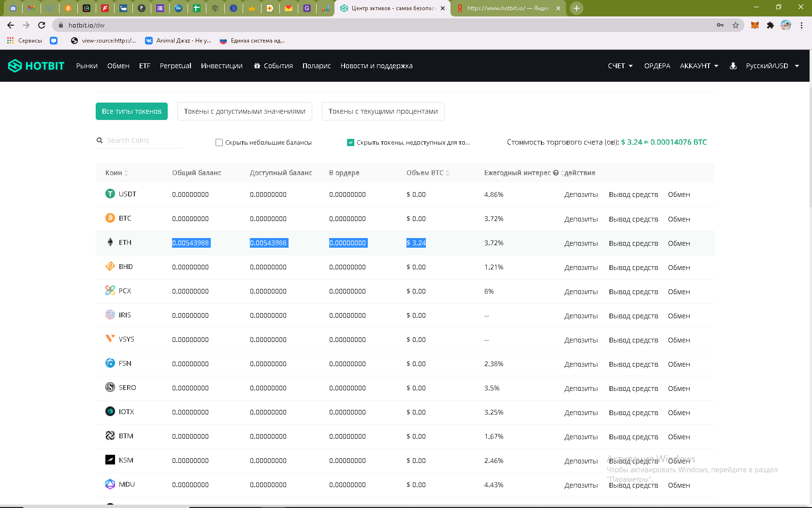The width and height of the screenshot is (812, 508).
Task: Click the FSN coin icon
Action: tap(110, 363)
